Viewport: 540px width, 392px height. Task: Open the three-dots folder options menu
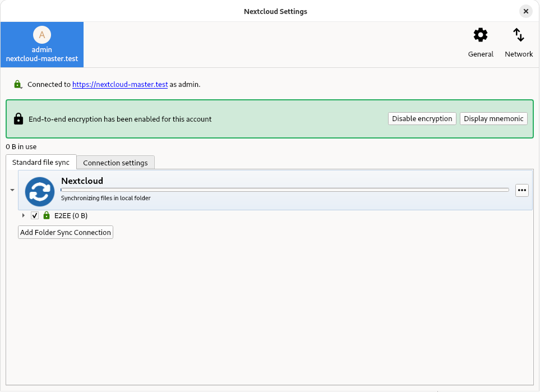click(522, 190)
